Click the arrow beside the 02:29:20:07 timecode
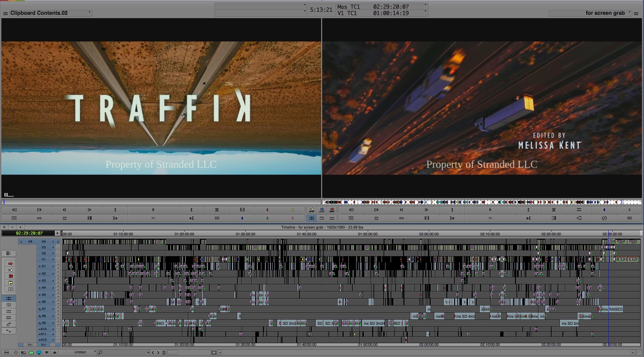Image resolution: width=644 pixels, height=357 pixels. tap(57, 233)
